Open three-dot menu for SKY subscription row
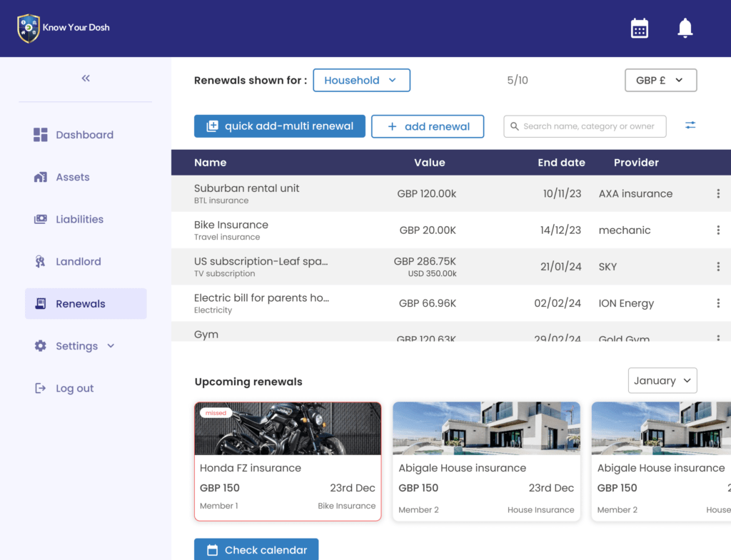731x560 pixels. (x=718, y=267)
